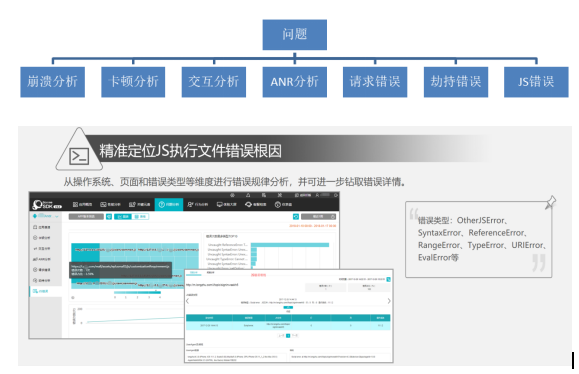Select the 劫持错误 box
This screenshot has height=374, width=579.
tap(456, 82)
